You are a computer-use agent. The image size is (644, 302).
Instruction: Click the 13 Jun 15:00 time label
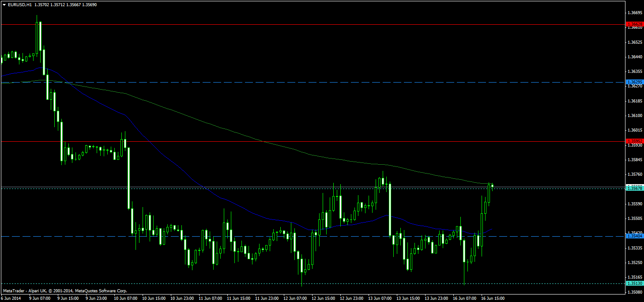(408, 298)
